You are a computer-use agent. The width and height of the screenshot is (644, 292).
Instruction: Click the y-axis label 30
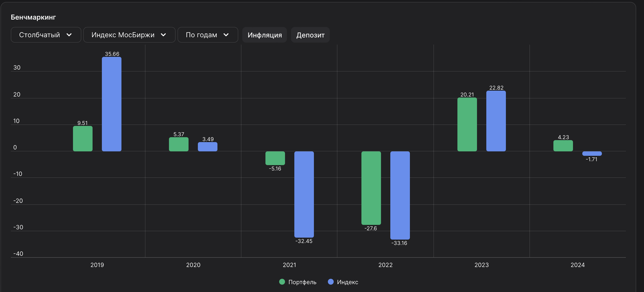tap(17, 68)
